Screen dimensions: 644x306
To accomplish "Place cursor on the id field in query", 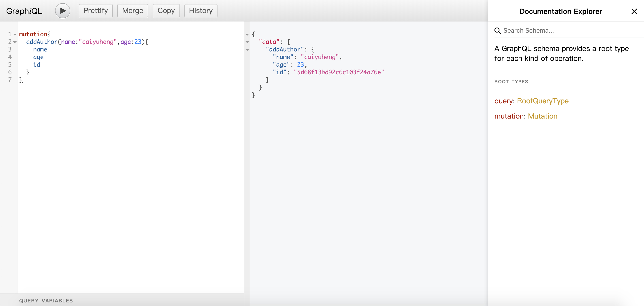I will (x=37, y=65).
